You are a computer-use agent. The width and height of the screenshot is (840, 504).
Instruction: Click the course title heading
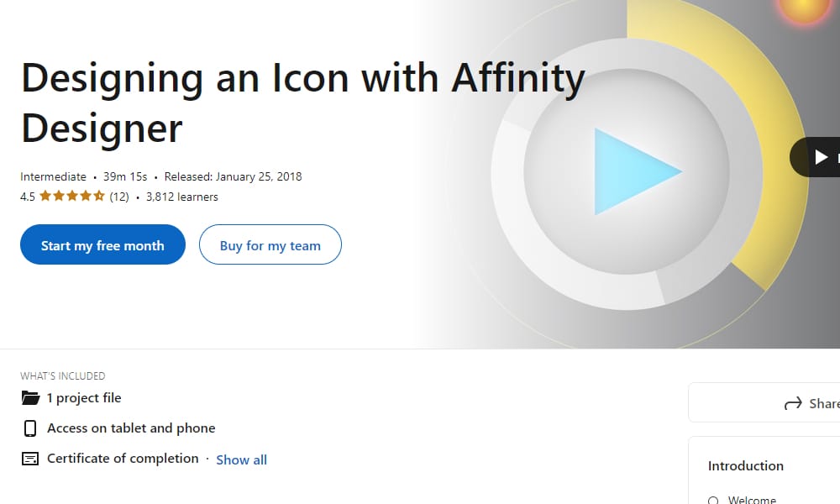(x=302, y=101)
